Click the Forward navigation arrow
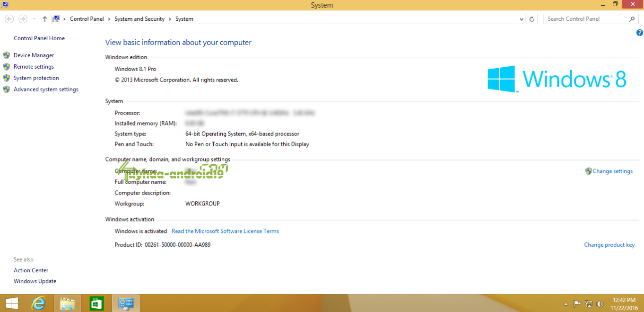Screen dimensions: 644x312 click(22, 19)
